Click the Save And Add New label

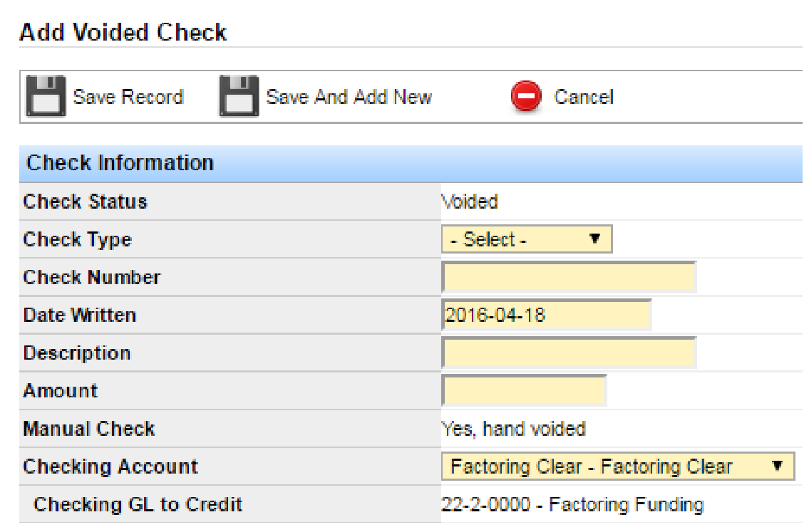pos(349,97)
